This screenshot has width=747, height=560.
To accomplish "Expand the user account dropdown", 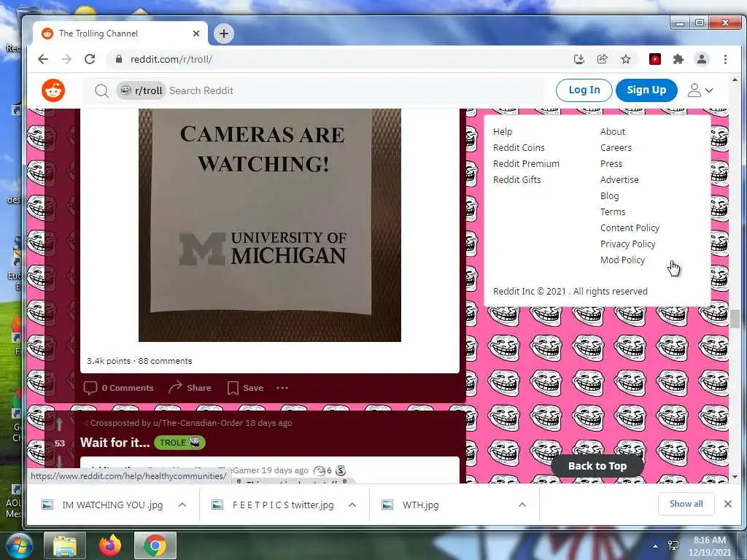I will point(700,90).
